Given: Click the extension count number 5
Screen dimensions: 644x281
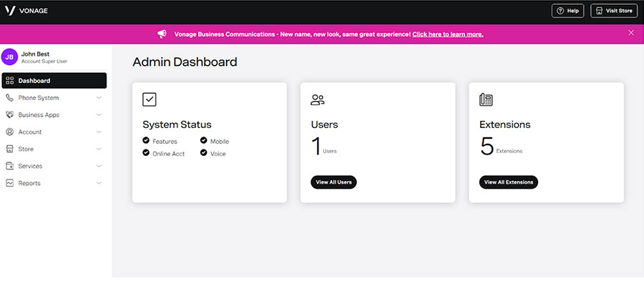Looking at the screenshot, I should tap(487, 147).
